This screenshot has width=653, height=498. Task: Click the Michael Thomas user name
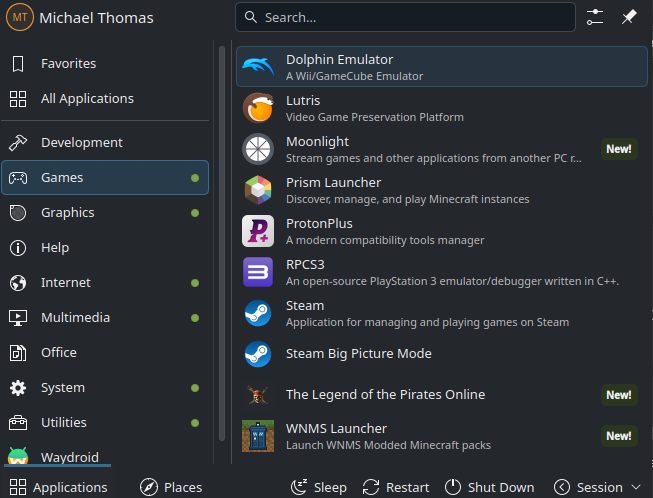[x=96, y=18]
